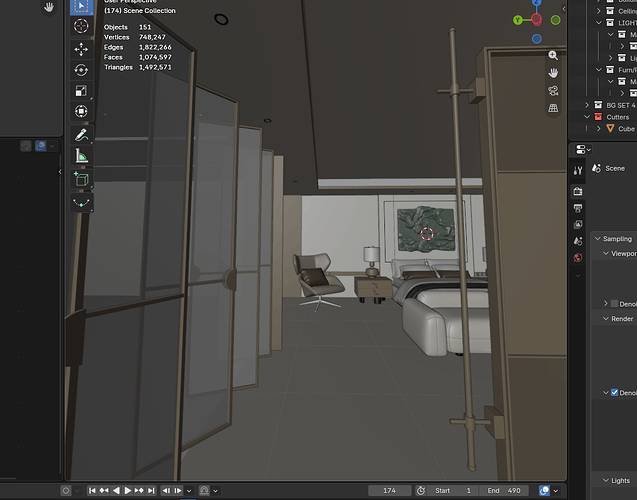The width and height of the screenshot is (637, 500).
Task: Select the Add Cube tool
Action: [x=81, y=179]
